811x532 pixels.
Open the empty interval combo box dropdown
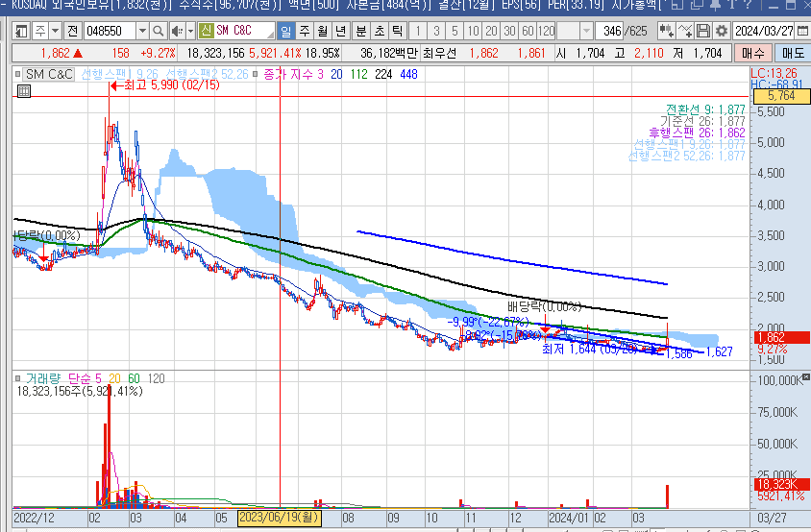pos(586,31)
